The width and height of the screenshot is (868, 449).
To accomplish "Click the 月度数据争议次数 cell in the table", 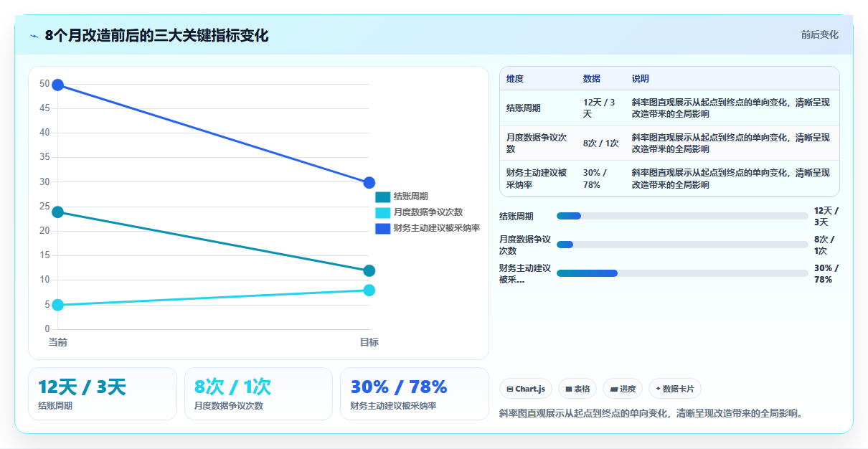I will [537, 143].
